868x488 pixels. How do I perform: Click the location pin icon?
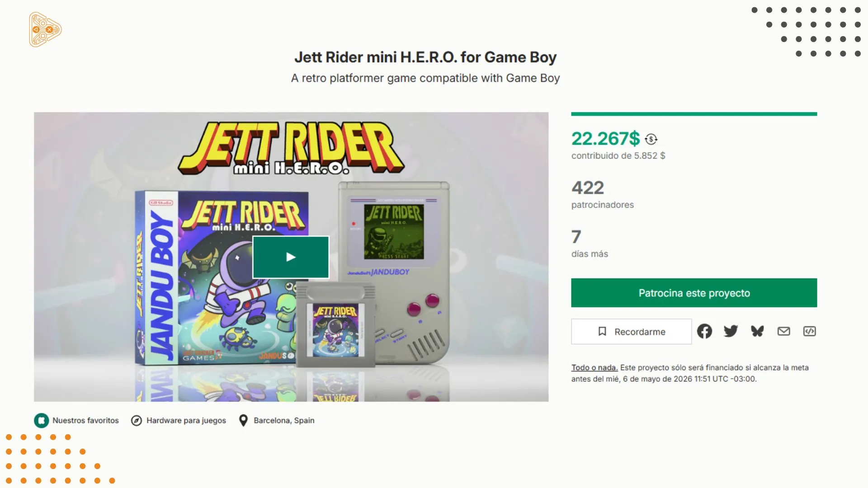[x=243, y=421]
